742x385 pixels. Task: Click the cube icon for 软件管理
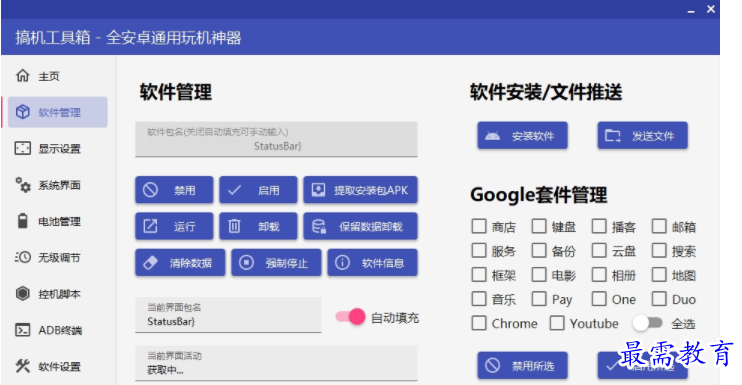23,112
